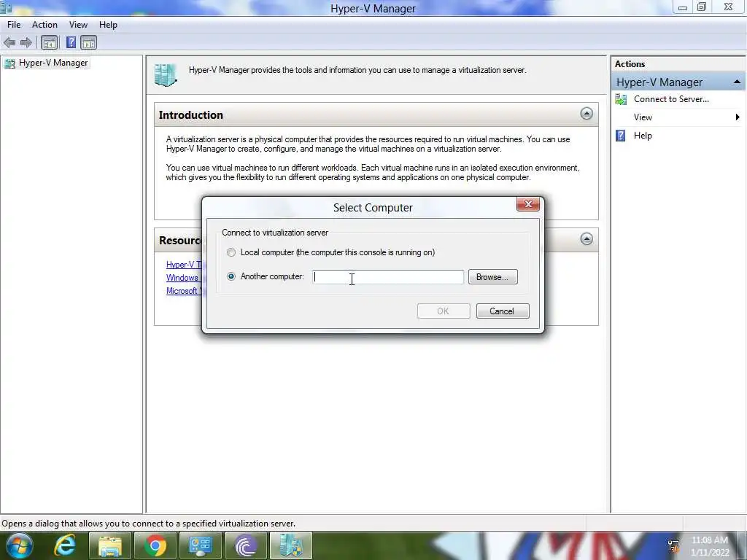Collapse the Hyper-V Manager actions group
Viewport: 747px width, 560px height.
[737, 82]
